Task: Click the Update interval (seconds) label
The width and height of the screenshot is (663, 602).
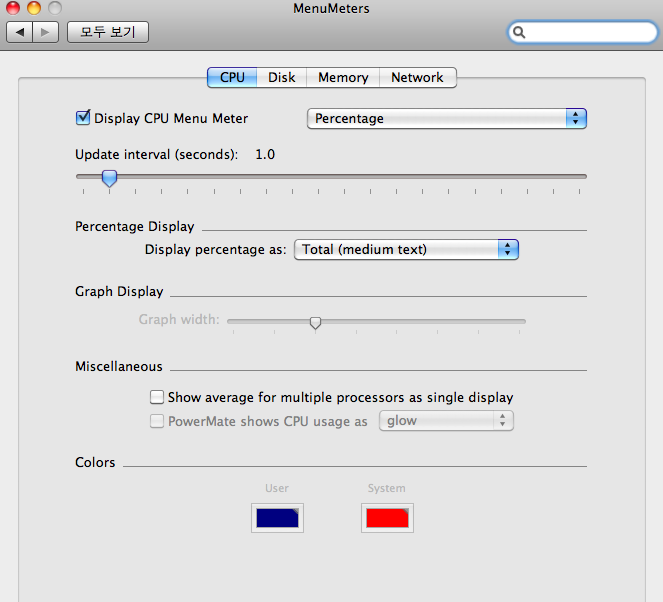Action: pyautogui.click(x=156, y=155)
